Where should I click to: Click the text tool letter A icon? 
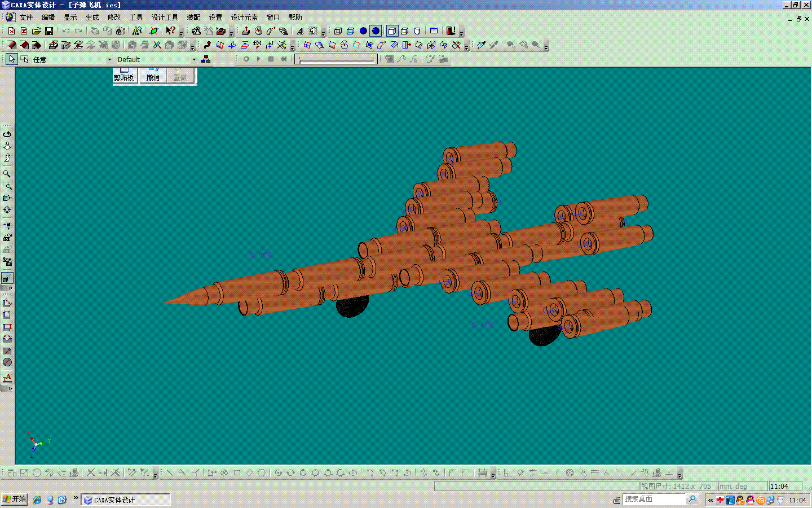pyautogui.click(x=301, y=31)
